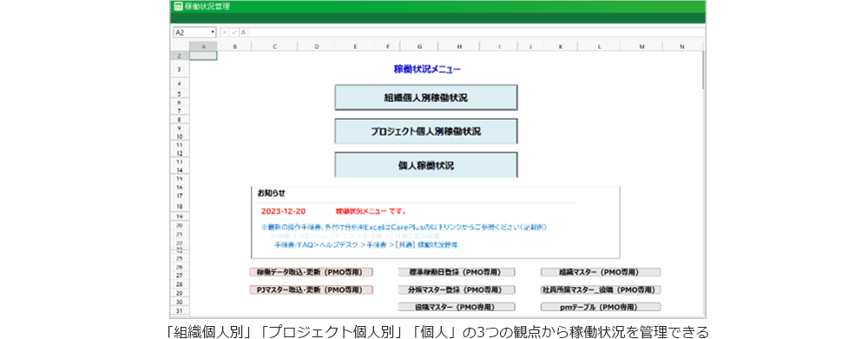This screenshot has width=868, height=339.
Task: Click 分類マスター登録 (PMO専用) button
Action: coord(457,289)
